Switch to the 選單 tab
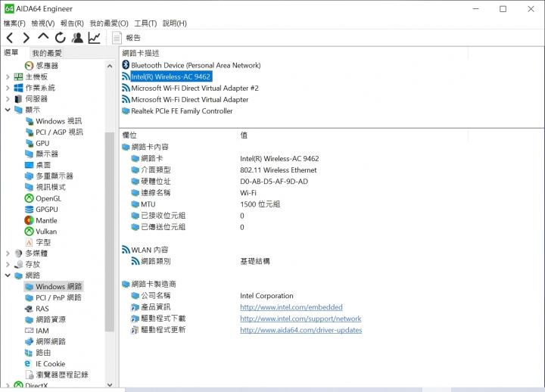Viewport: 545px width, 392px height. [x=11, y=52]
